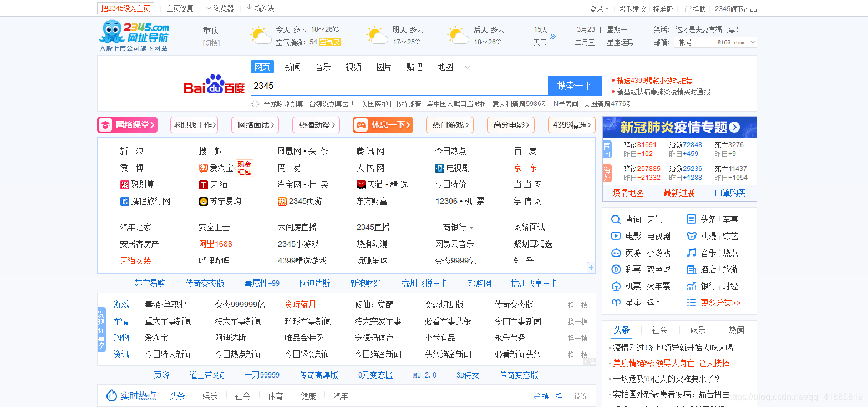Click 换一换 in the 游戏 row

coord(577,305)
